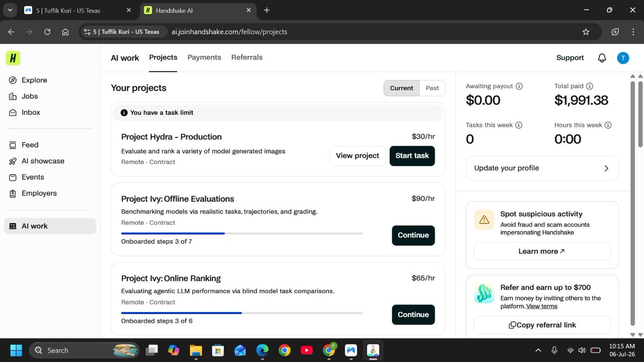Screen dimensions: 644x362
Task: Click the browser address bar URL
Action: tap(229, 32)
